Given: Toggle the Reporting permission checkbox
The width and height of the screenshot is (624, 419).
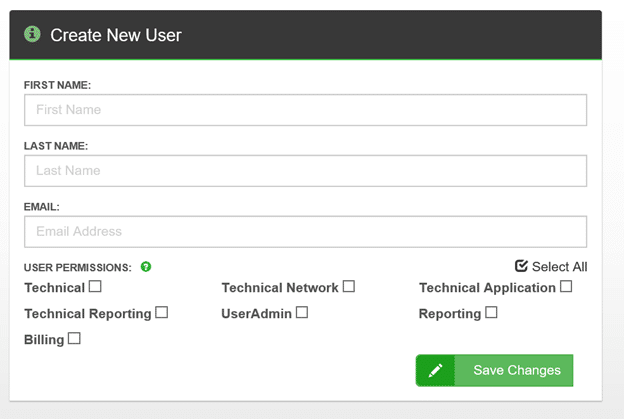Looking at the screenshot, I should (491, 312).
